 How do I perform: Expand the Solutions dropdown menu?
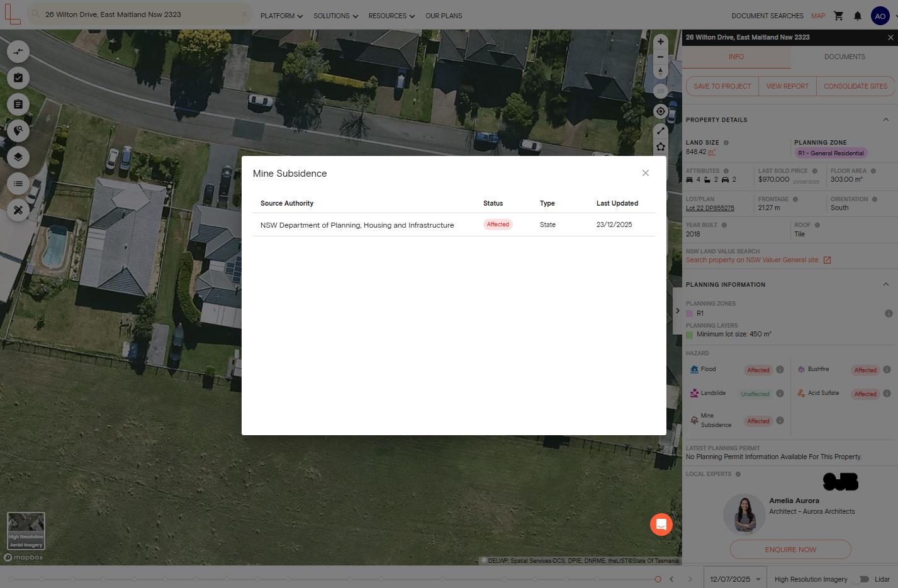click(336, 16)
